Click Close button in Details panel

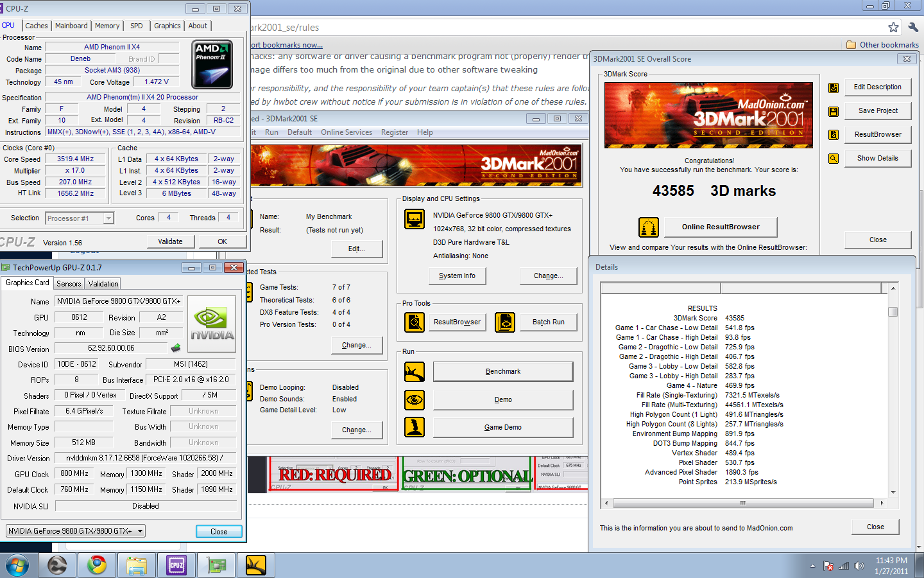(x=875, y=527)
